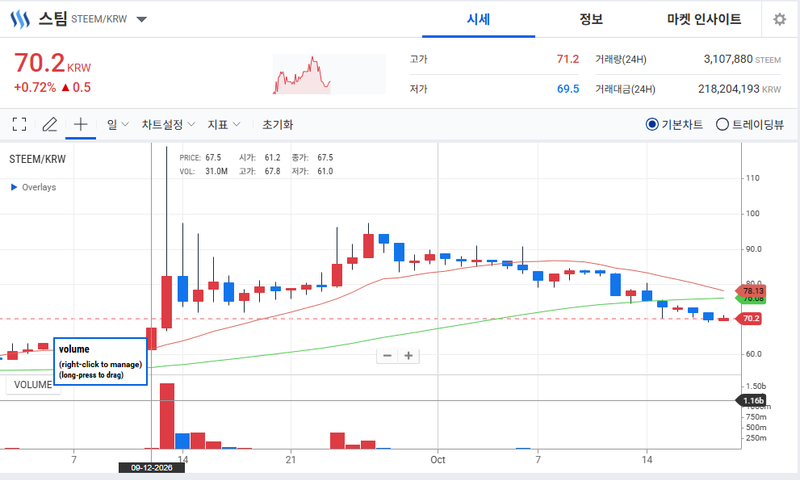Viewport: 800px width, 480px height.
Task: Click the Oct label on time axis
Action: [438, 460]
